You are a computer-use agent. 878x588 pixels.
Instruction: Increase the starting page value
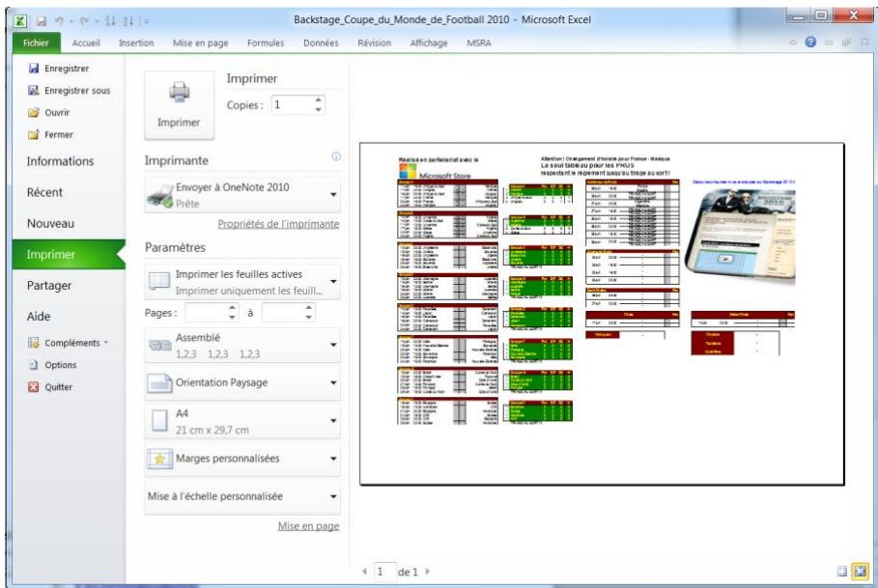point(233,308)
